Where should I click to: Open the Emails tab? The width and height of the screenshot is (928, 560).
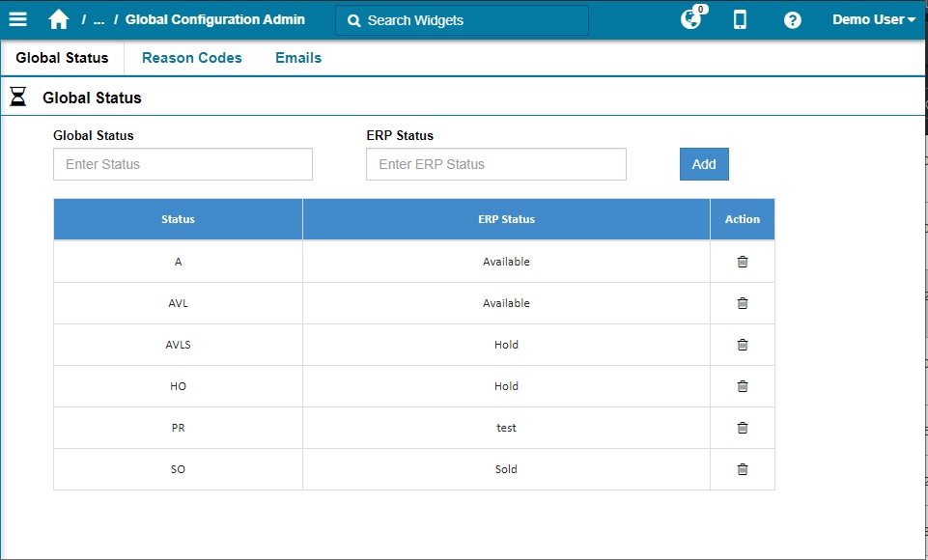[298, 58]
